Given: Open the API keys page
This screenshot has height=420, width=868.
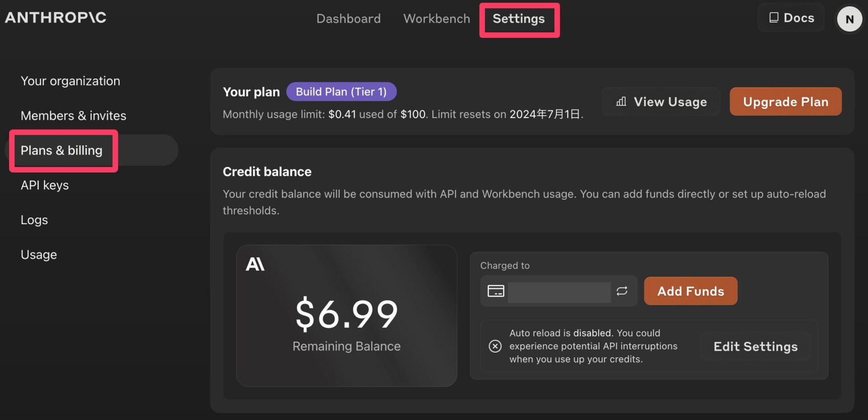Looking at the screenshot, I should point(45,185).
